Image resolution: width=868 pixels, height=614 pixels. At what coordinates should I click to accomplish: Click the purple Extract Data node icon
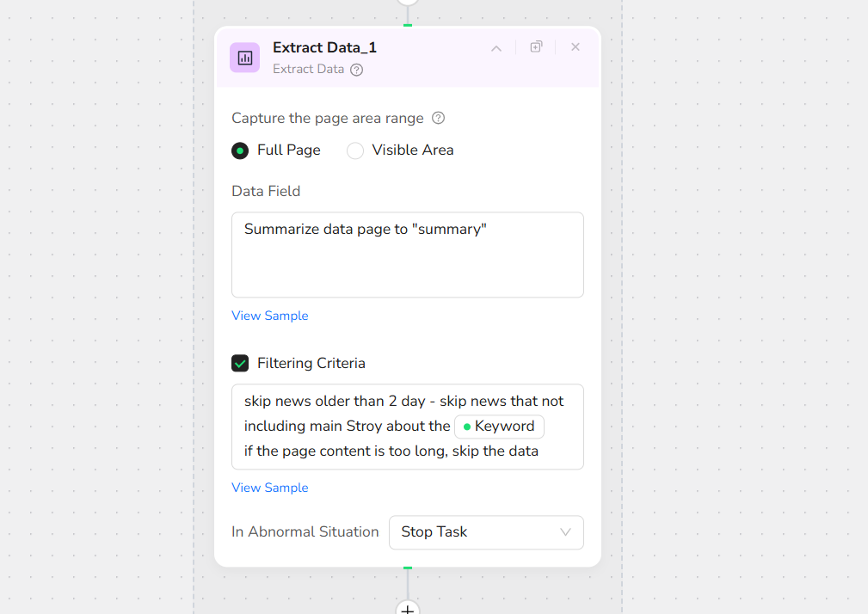[x=244, y=58]
